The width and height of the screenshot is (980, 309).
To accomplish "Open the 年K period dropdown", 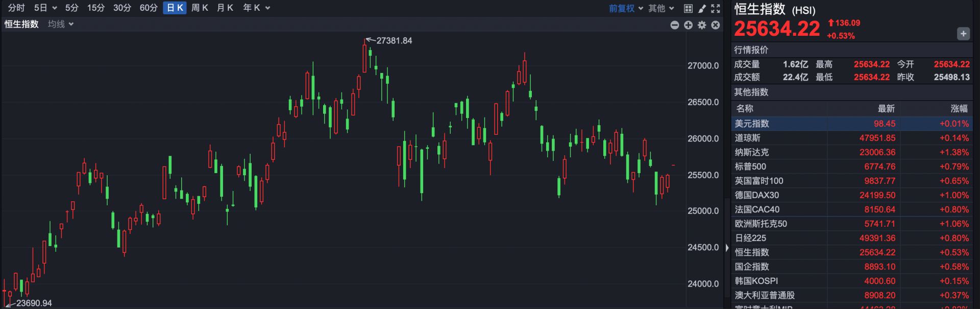I will (256, 8).
